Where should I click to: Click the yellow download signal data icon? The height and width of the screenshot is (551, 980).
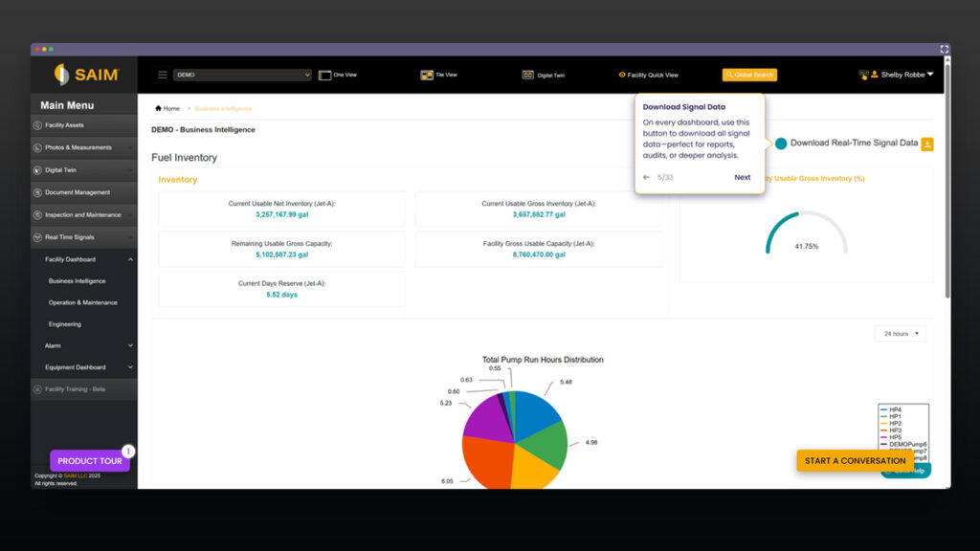point(926,143)
